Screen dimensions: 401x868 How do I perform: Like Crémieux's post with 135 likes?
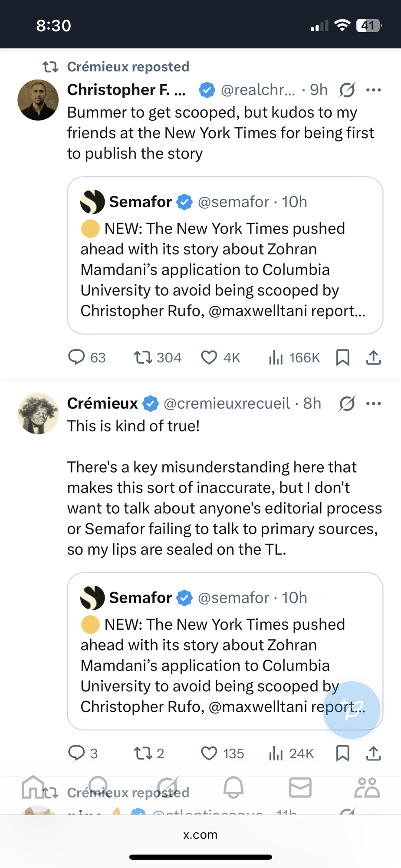pyautogui.click(x=209, y=753)
